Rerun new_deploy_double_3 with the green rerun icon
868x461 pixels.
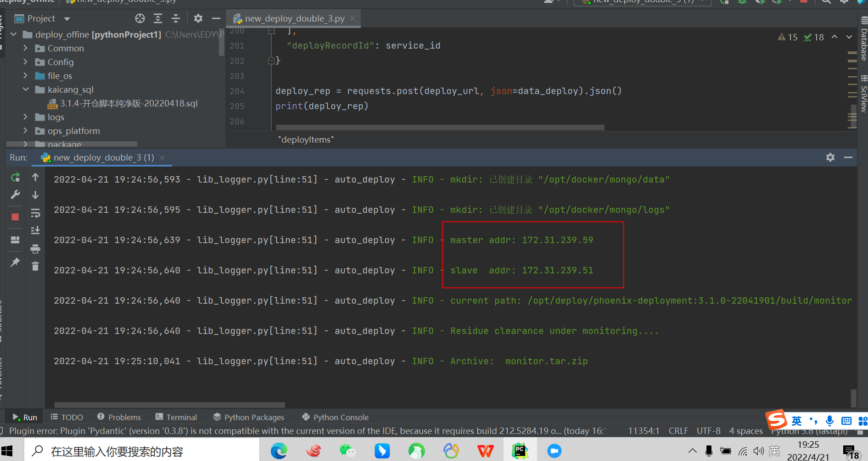coord(15,177)
